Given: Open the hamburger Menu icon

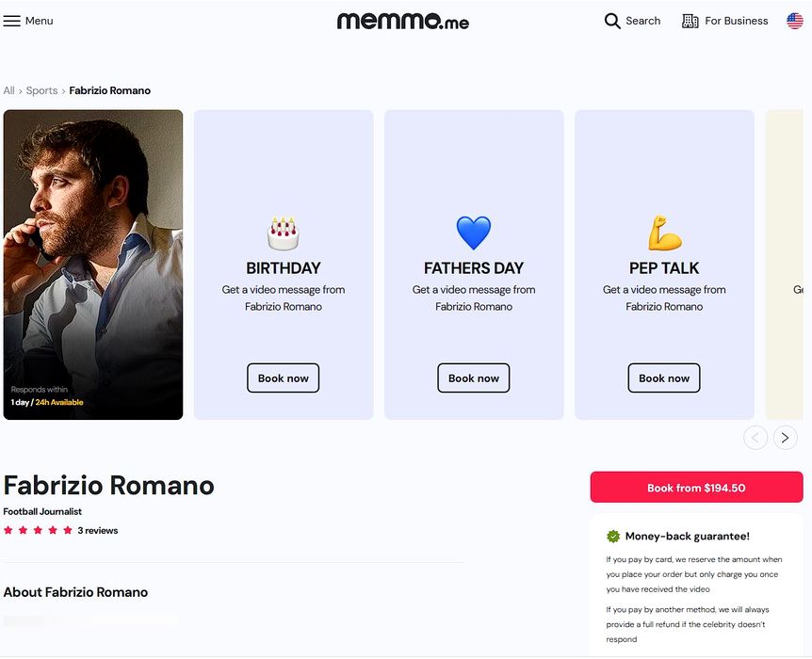Looking at the screenshot, I should point(12,21).
